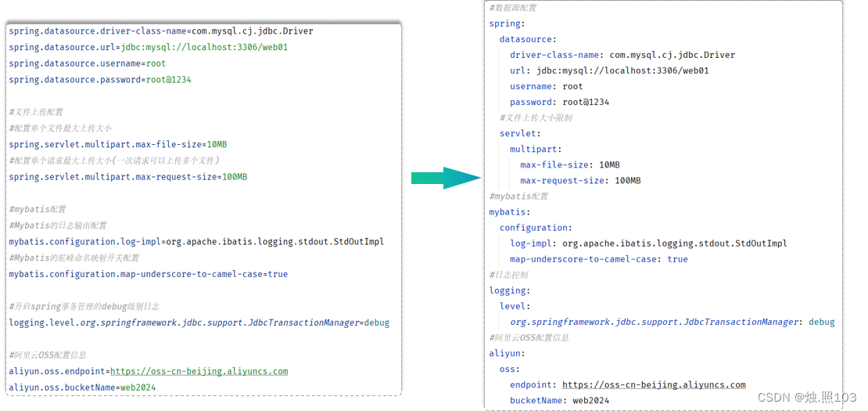Click the 'oss:' key in YAML

[x=510, y=369]
